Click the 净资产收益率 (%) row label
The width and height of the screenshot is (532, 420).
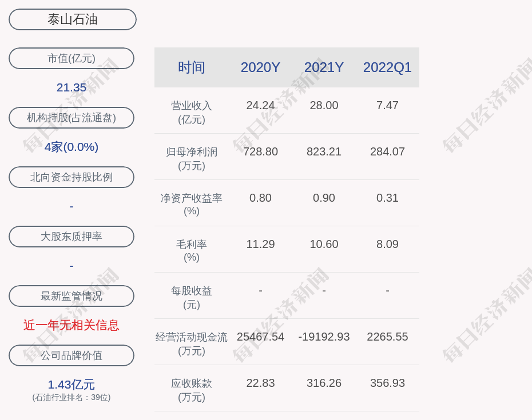pyautogui.click(x=192, y=205)
